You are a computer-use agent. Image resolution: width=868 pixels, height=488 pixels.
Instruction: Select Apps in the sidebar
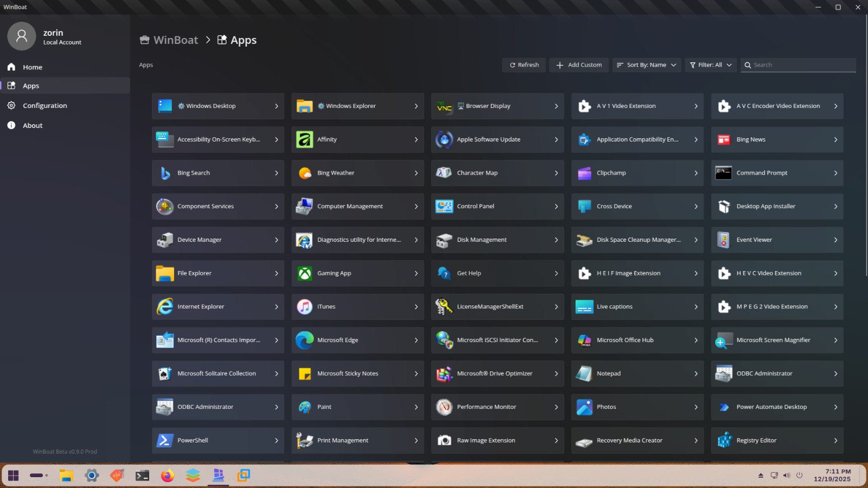65,86
